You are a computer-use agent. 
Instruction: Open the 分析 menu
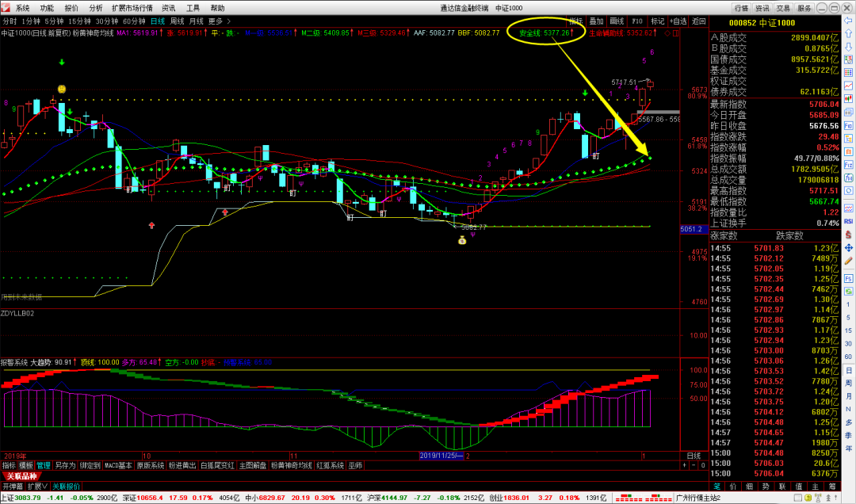96,8
